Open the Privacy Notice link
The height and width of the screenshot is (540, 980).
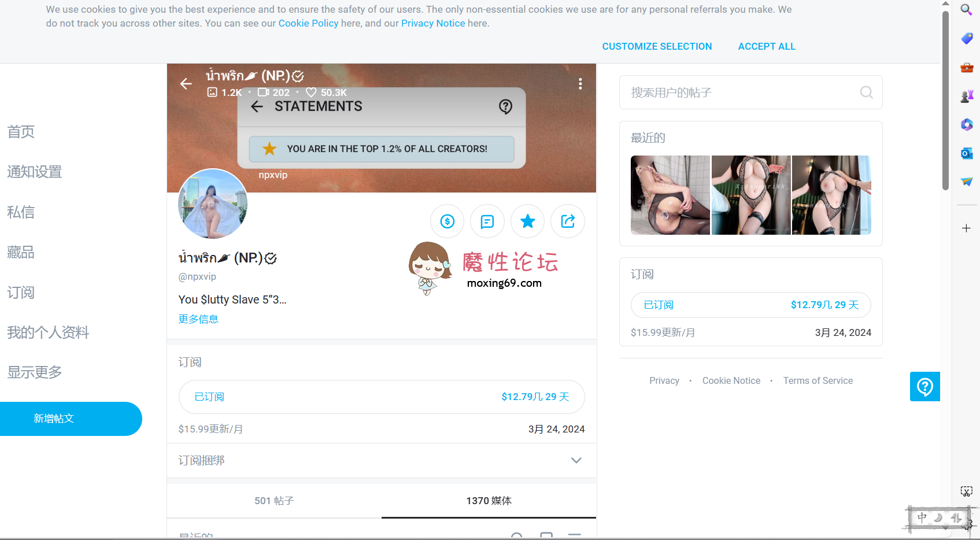(433, 23)
